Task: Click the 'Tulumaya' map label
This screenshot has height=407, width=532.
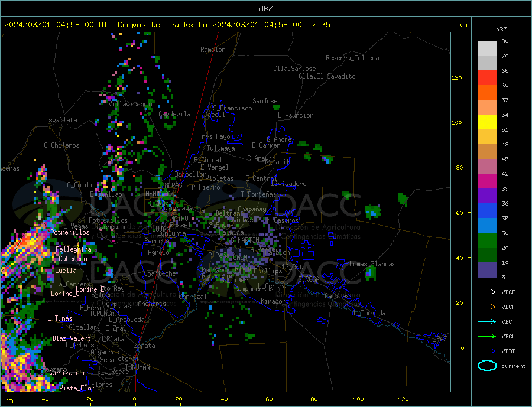Action: [221, 148]
